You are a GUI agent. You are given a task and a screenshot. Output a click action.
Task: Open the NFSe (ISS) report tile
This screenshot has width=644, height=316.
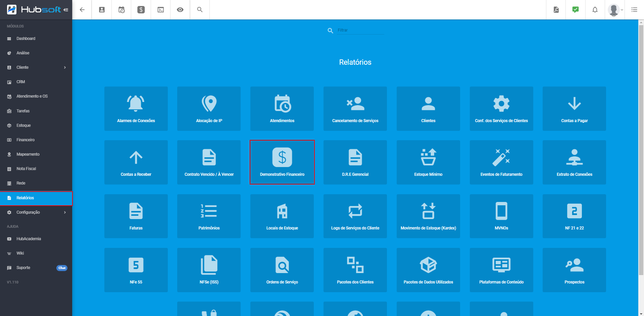[209, 270]
